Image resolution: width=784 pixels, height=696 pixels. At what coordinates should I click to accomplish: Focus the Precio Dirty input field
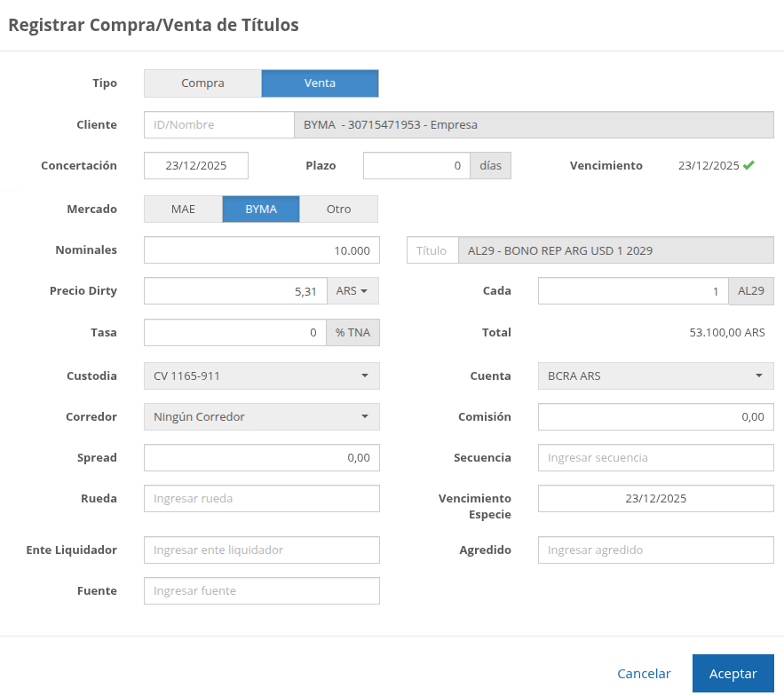click(235, 291)
